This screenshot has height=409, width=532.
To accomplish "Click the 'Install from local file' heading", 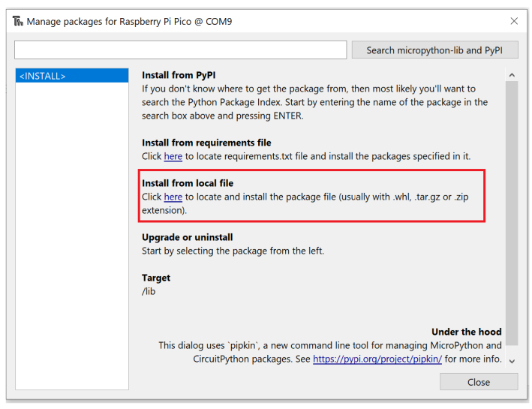I will pos(188,183).
